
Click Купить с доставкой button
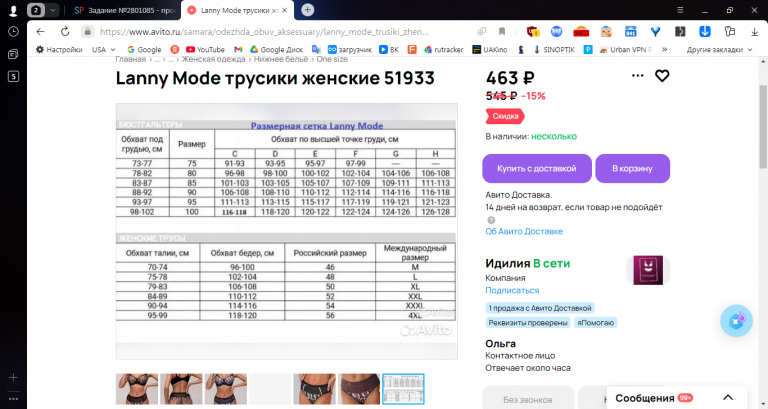click(537, 168)
